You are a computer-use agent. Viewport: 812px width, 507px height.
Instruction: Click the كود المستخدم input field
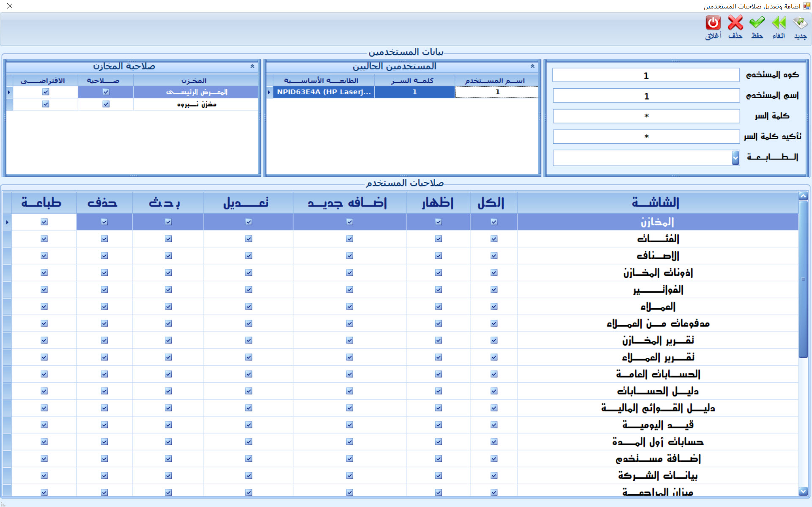pos(646,75)
